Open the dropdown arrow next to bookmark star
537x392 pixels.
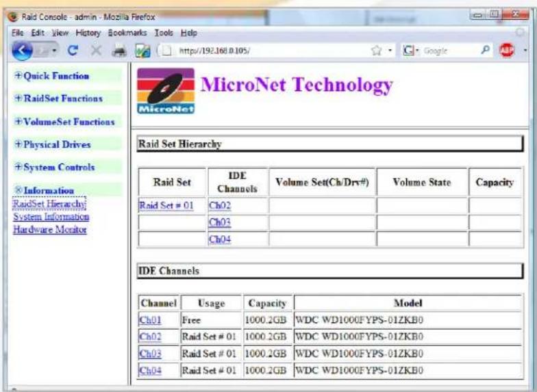390,51
